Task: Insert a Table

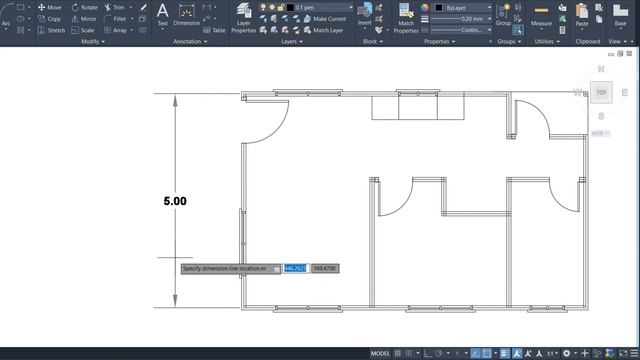Action: pyautogui.click(x=214, y=30)
